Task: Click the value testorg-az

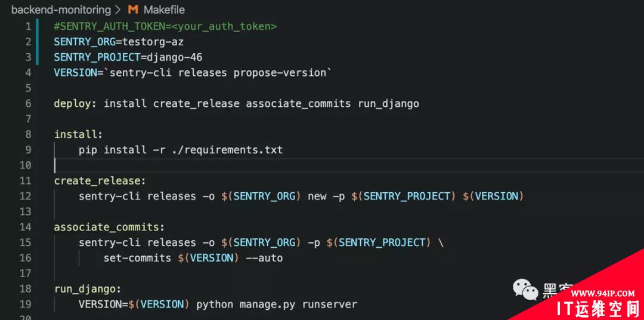Action: (x=153, y=42)
